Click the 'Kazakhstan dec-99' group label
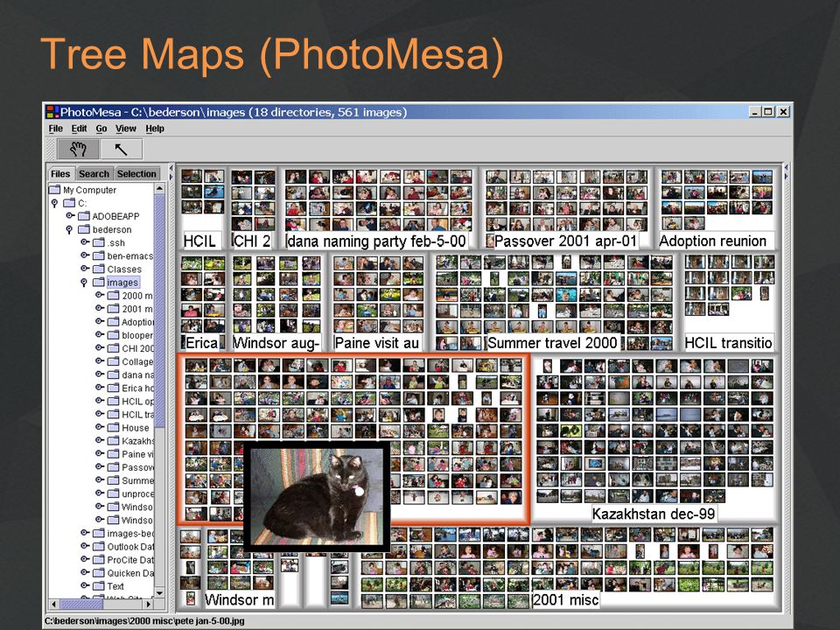The image size is (840, 630). [654, 514]
